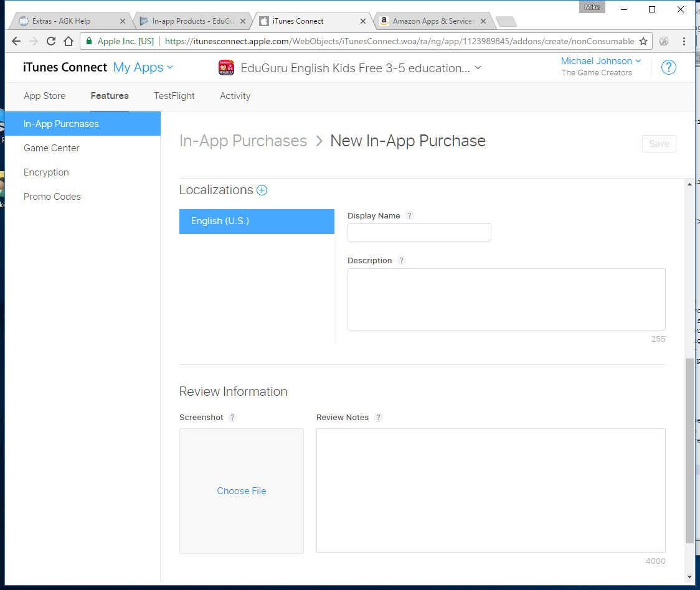Open Game Center in the sidebar
700x590 pixels.
(x=51, y=148)
